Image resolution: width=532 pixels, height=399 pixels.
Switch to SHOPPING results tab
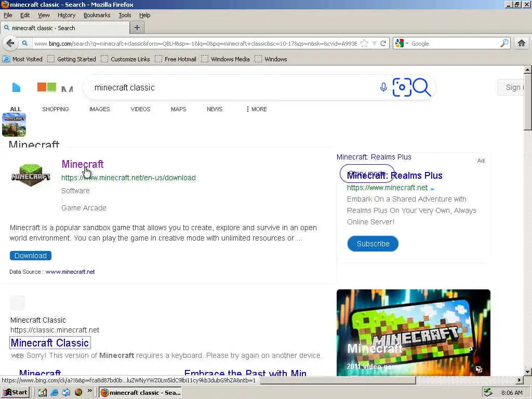tap(55, 109)
